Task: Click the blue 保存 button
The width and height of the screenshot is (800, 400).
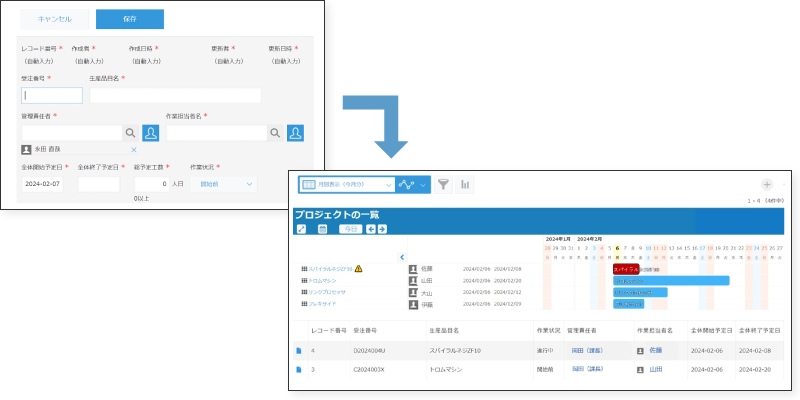Action: point(130,19)
